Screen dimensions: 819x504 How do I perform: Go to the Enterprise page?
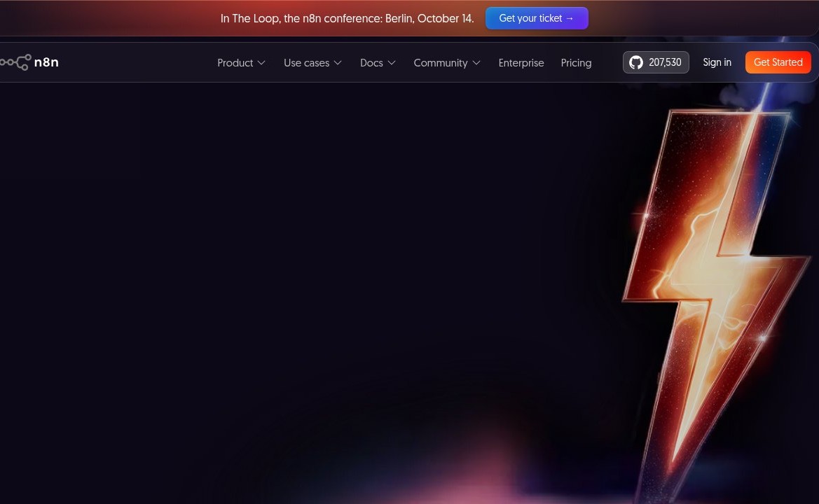(x=521, y=62)
